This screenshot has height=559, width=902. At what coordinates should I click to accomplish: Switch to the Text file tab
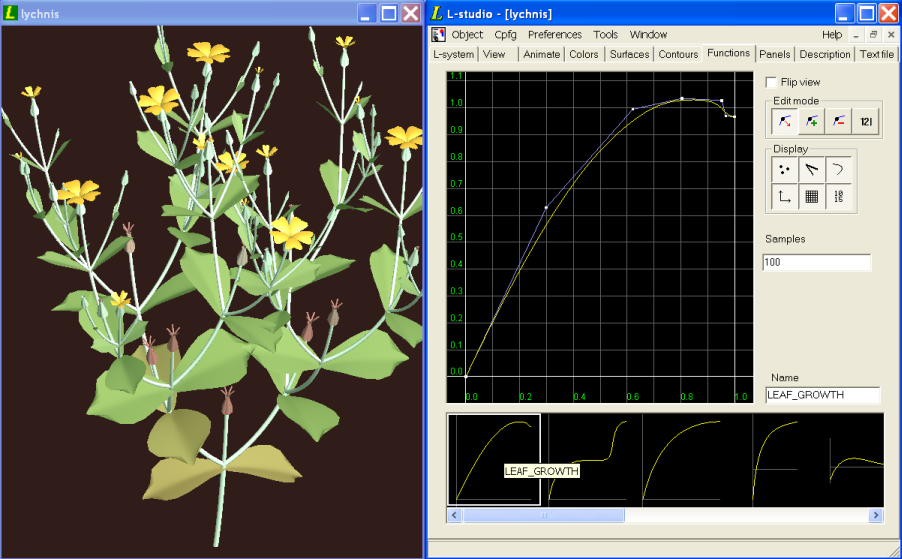point(877,54)
